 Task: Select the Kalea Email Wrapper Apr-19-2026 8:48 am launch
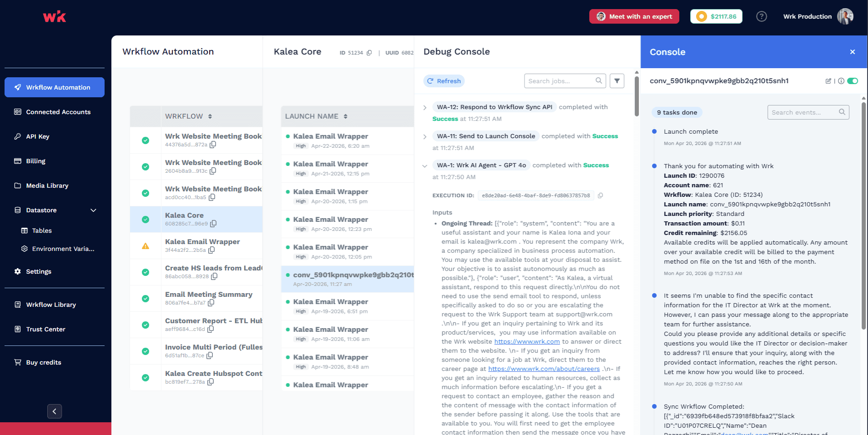point(347,362)
